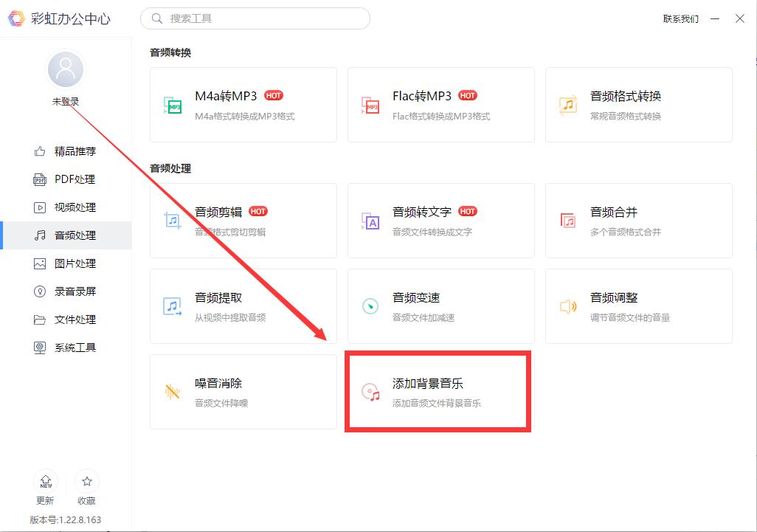The height and width of the screenshot is (532, 757).
Task: Switch to the 视频处理 section
Action: (x=66, y=207)
